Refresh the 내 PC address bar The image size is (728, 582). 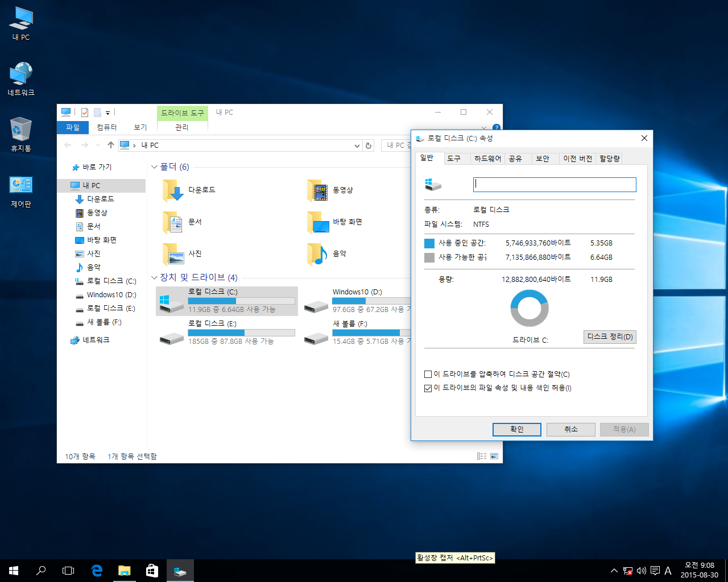[x=369, y=145]
